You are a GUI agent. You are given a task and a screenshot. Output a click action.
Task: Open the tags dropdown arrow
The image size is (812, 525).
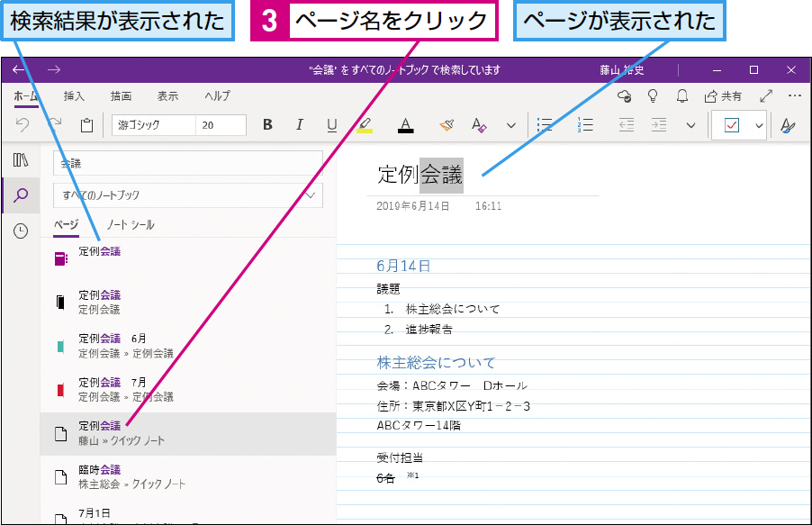pos(759,125)
